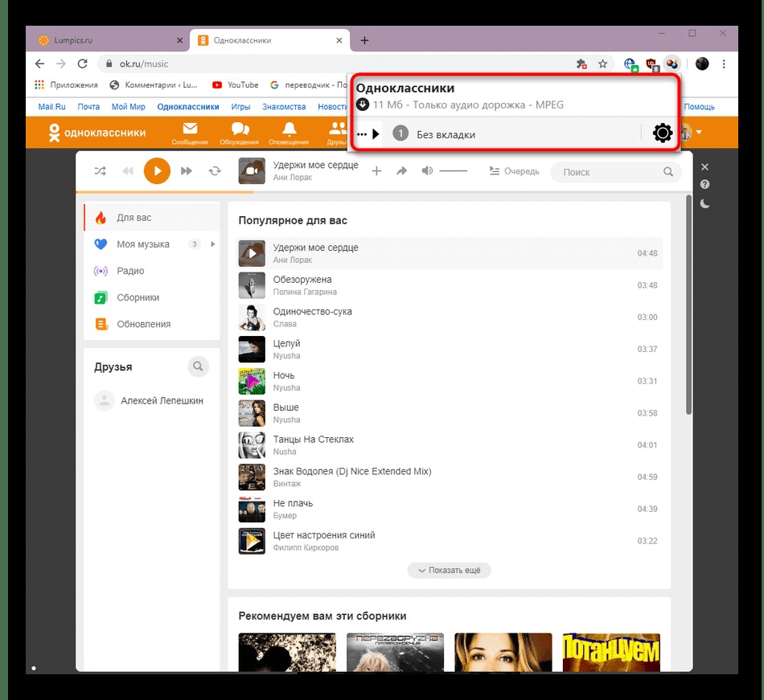The height and width of the screenshot is (700, 764).
Task: Mute the player volume speaker icon
Action: 427,171
